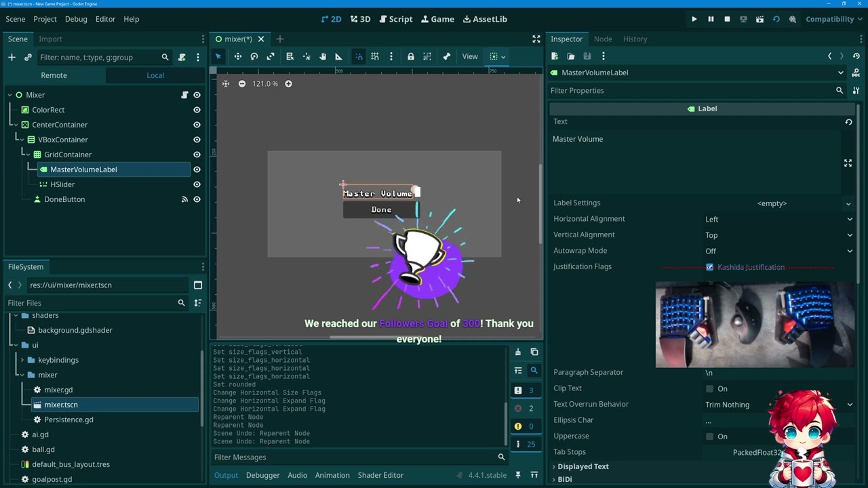Viewport: 868px width, 488px height.
Task: Instantiate child scene with link icon
Action: pos(28,58)
